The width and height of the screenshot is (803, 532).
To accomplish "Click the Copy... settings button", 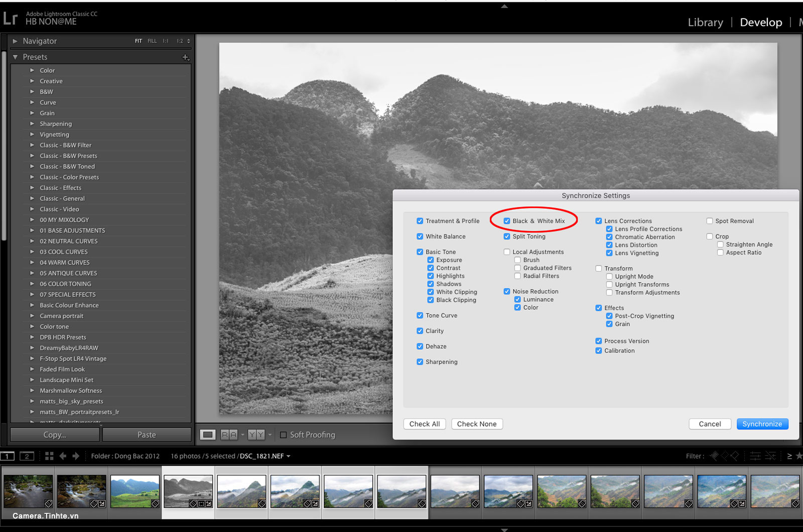I will [x=55, y=435].
